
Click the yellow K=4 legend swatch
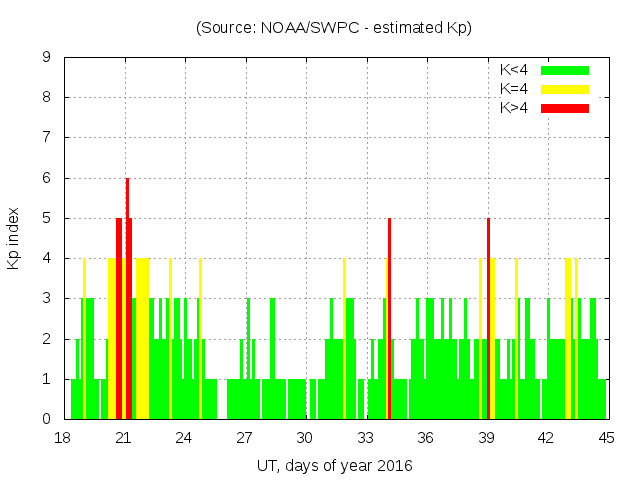tap(565, 89)
